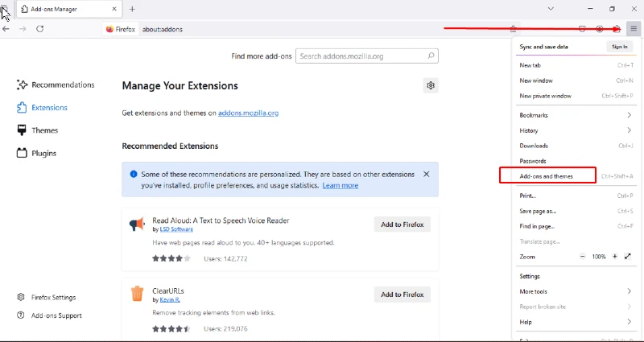The height and width of the screenshot is (342, 644).
Task: Click the 'Recommended Extensions' heading
Action: pyautogui.click(x=170, y=146)
